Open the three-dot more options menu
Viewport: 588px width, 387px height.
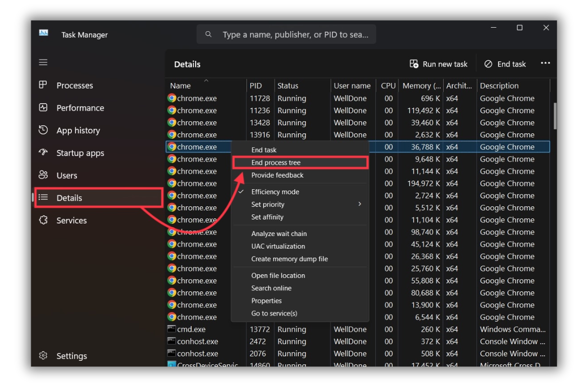(545, 63)
